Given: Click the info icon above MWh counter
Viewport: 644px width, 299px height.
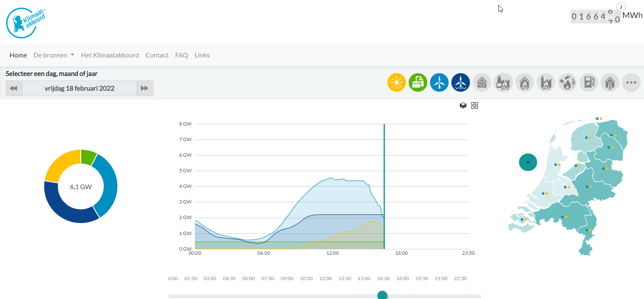Looking at the screenshot, I should (621, 7).
